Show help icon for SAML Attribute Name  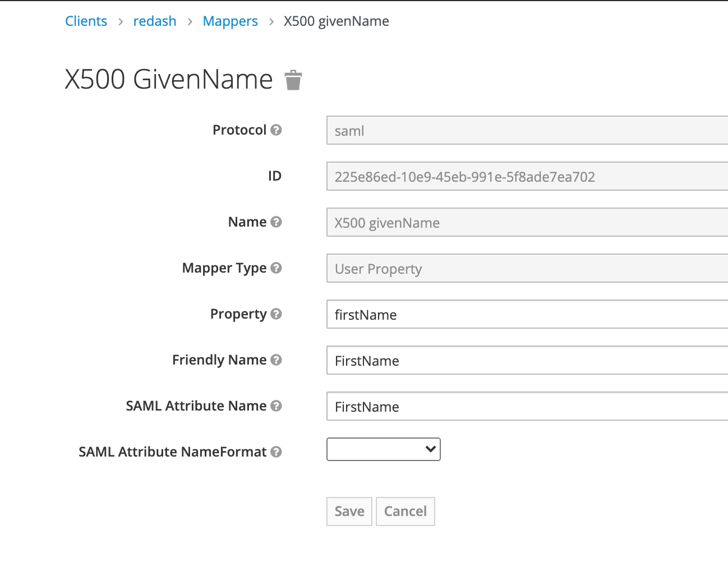(276, 406)
